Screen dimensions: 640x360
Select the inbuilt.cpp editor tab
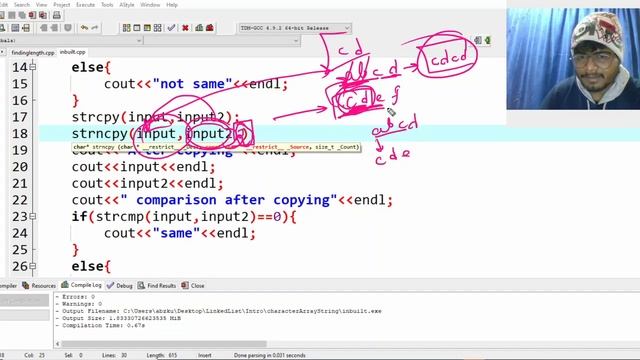(x=73, y=52)
